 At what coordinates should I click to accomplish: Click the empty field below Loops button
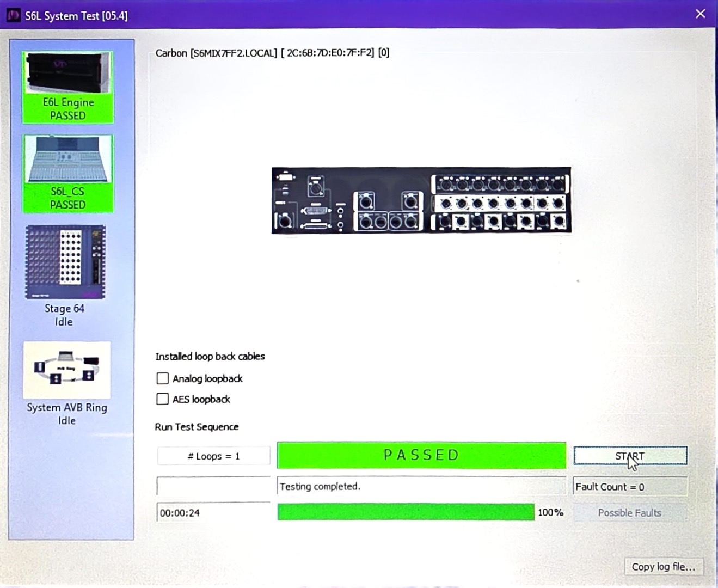click(213, 486)
